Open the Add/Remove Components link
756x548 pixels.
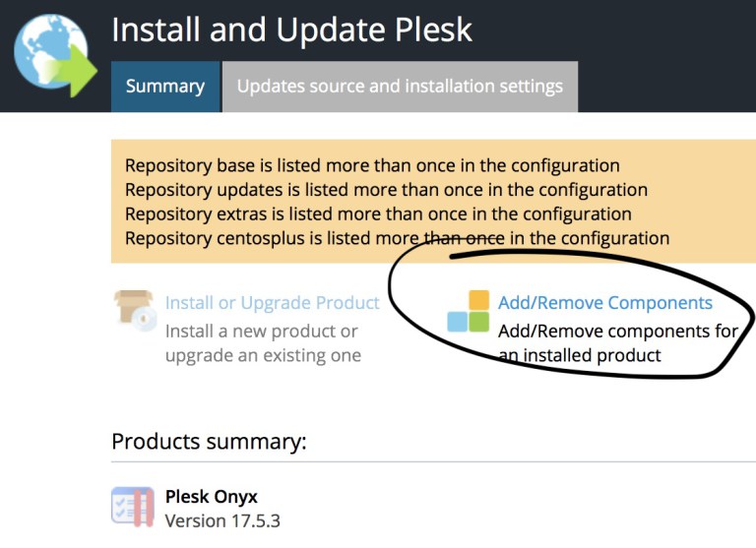click(605, 303)
